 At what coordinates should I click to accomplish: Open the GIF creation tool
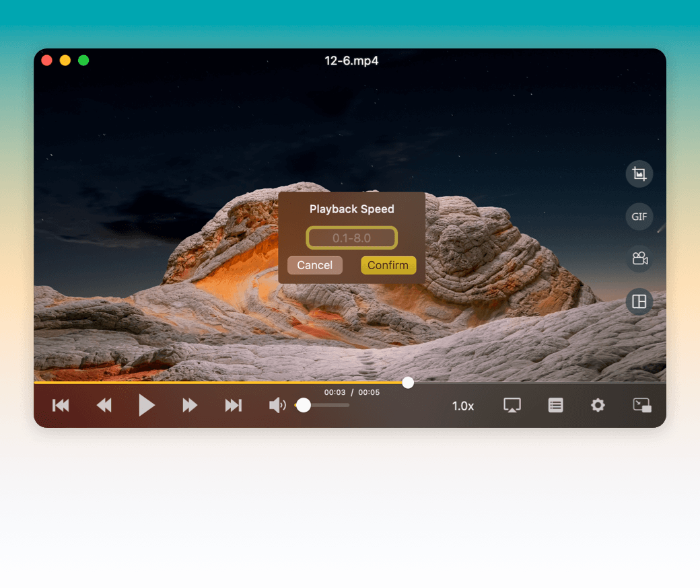click(639, 217)
